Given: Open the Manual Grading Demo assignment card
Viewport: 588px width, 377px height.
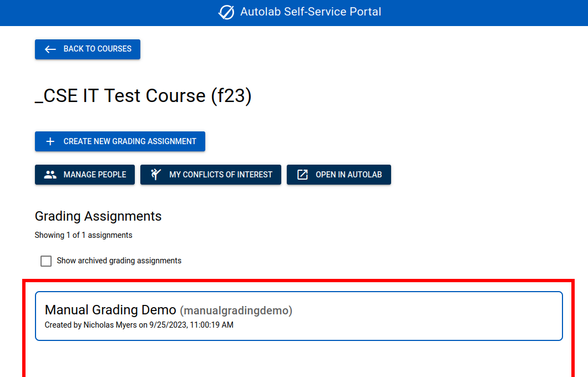Looking at the screenshot, I should pyautogui.click(x=299, y=316).
